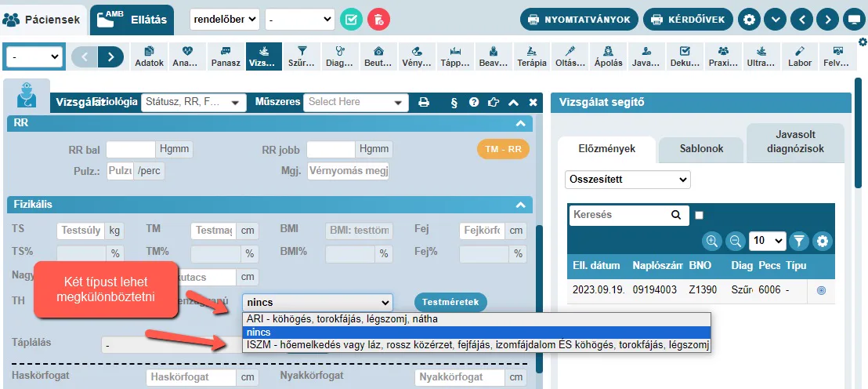Open the Tápp... sick leave module
This screenshot has width=868, height=389.
point(455,56)
